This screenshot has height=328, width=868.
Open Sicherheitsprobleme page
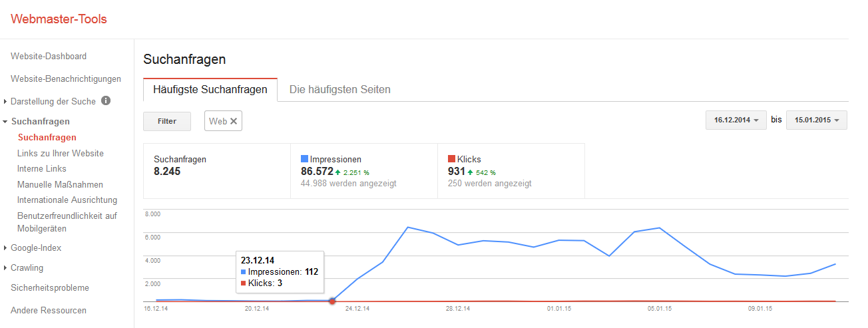tap(50, 288)
